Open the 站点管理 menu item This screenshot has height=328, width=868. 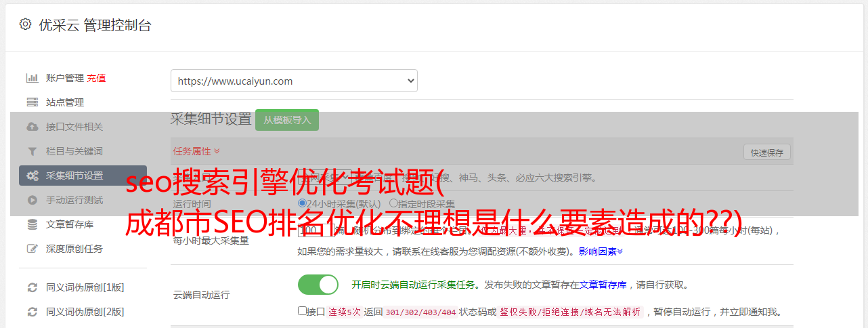(x=65, y=102)
